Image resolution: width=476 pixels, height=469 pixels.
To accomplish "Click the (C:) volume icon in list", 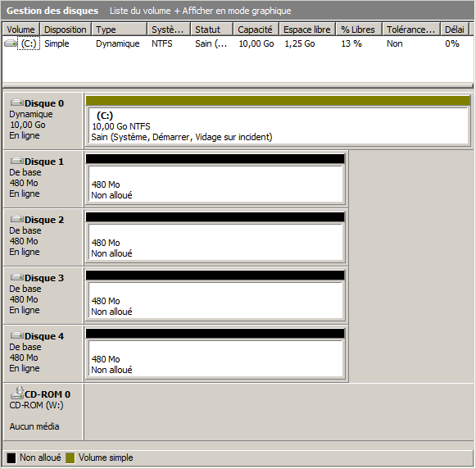I will (x=11, y=43).
